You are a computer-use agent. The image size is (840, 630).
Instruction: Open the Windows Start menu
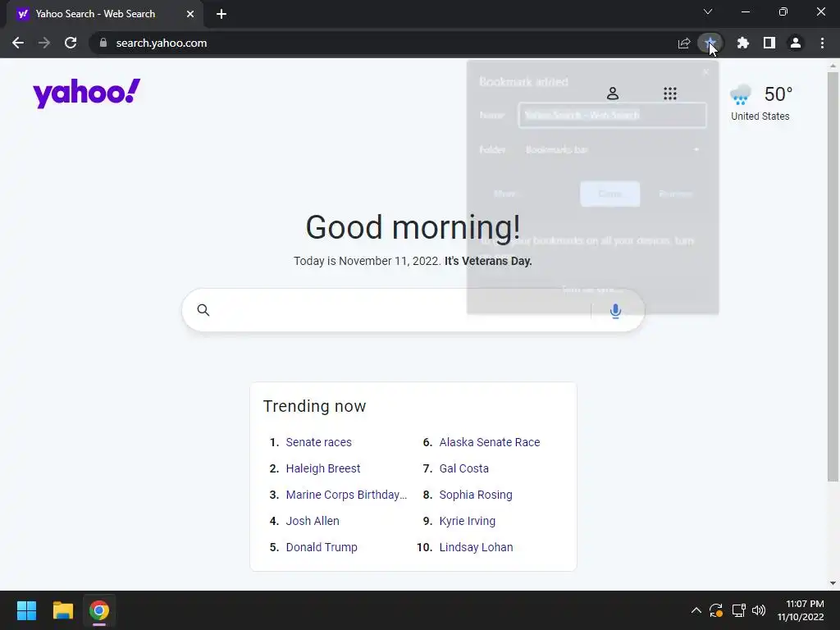26,610
